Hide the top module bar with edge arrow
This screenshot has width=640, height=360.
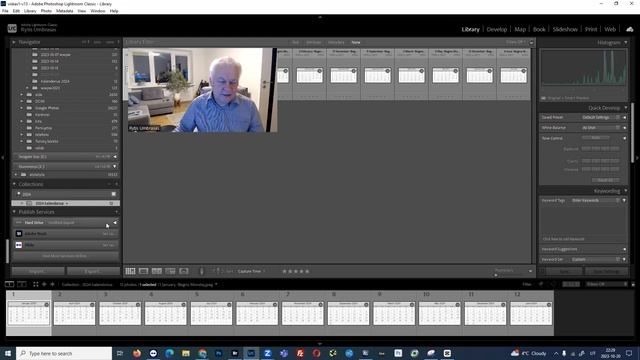(x=320, y=17)
